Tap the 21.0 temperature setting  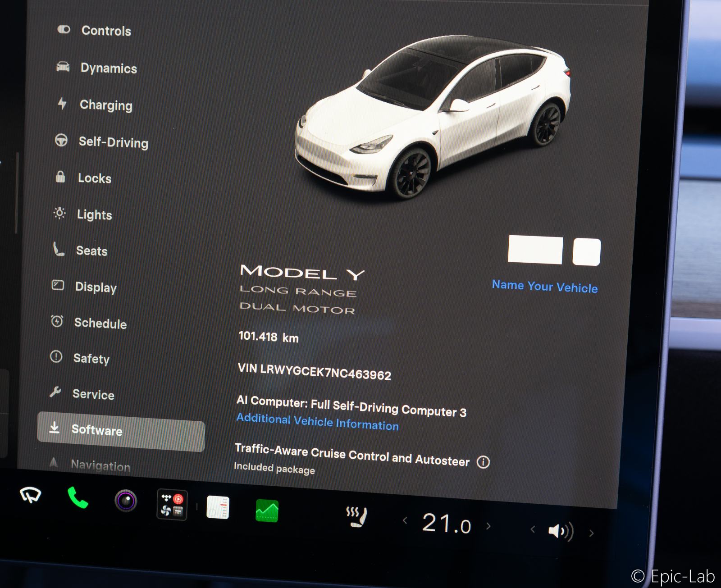pyautogui.click(x=446, y=524)
